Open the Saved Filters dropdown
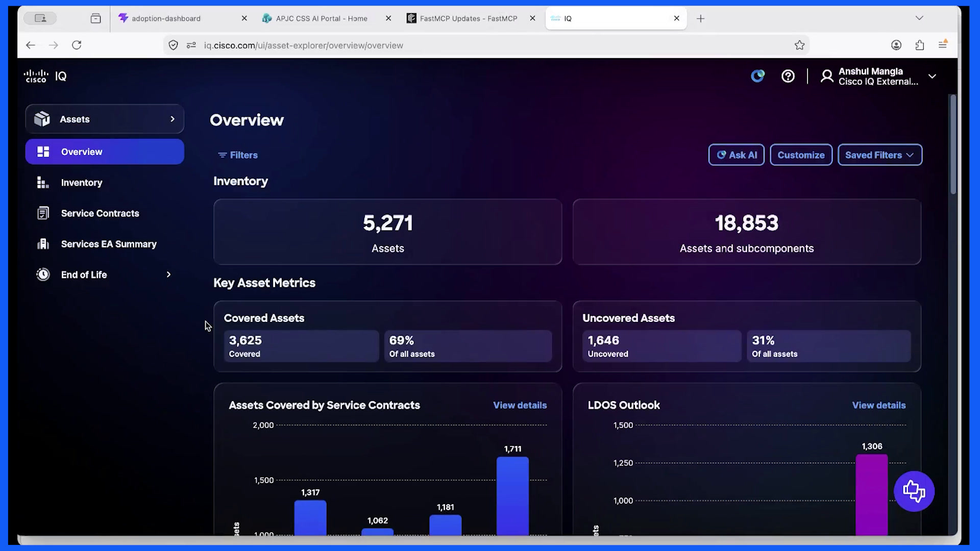Viewport: 980px width, 551px height. (x=880, y=155)
